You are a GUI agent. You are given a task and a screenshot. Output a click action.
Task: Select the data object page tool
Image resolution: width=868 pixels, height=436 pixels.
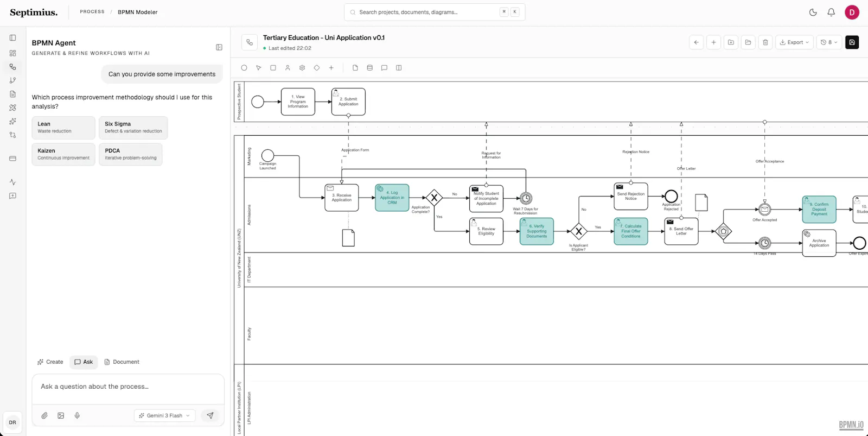355,68
